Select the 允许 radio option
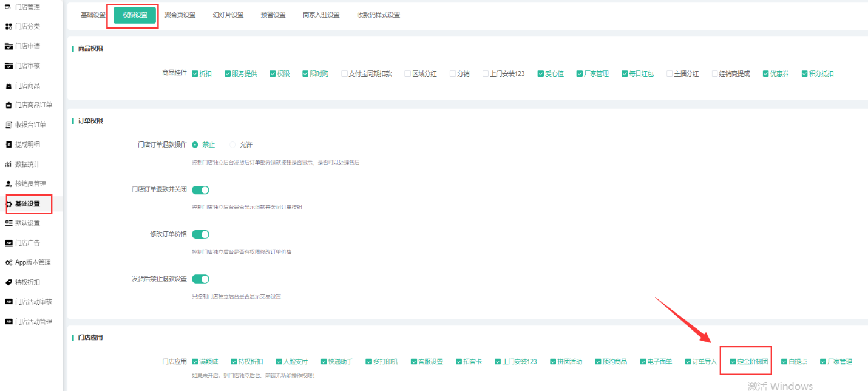This screenshot has width=868, height=391. [233, 145]
